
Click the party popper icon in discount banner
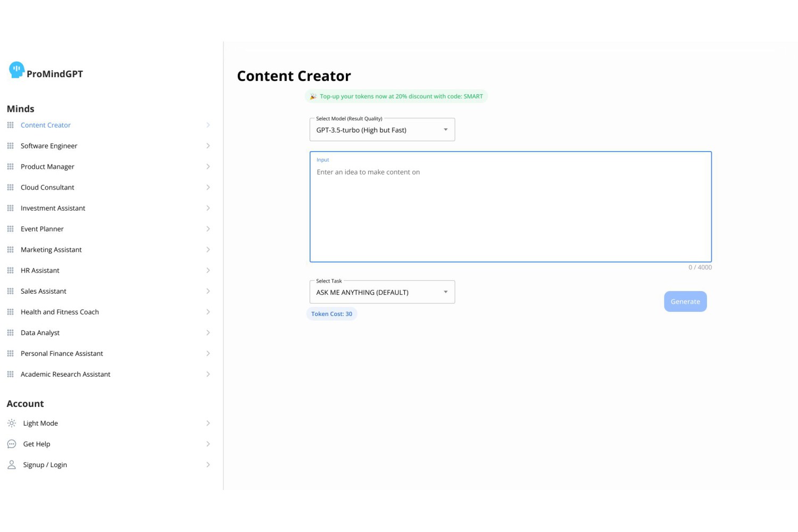313,97
